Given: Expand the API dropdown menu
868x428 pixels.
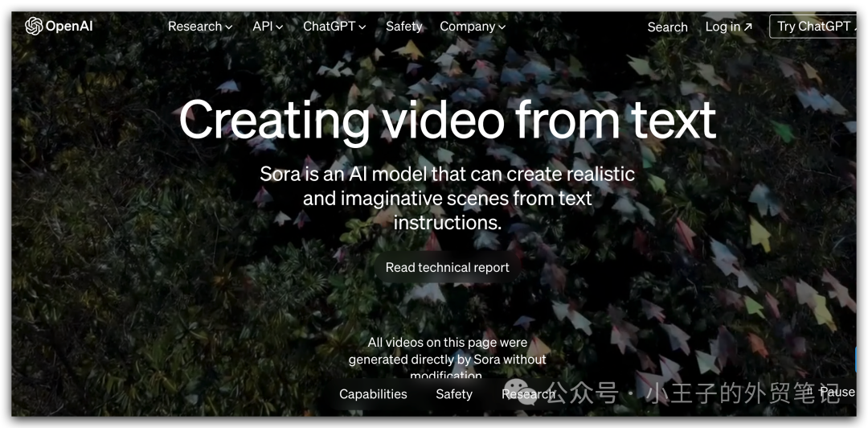Looking at the screenshot, I should click(x=268, y=27).
